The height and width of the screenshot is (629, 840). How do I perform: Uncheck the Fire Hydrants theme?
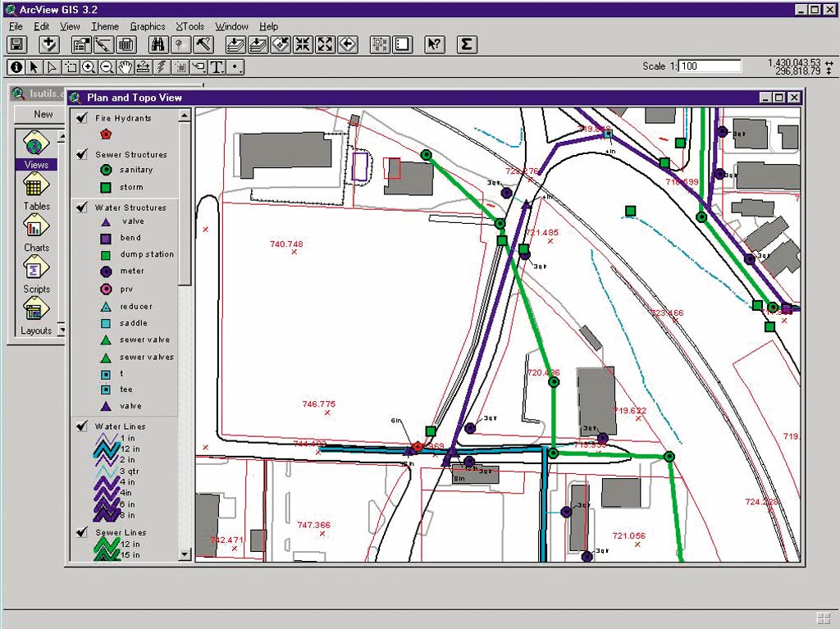[82, 119]
